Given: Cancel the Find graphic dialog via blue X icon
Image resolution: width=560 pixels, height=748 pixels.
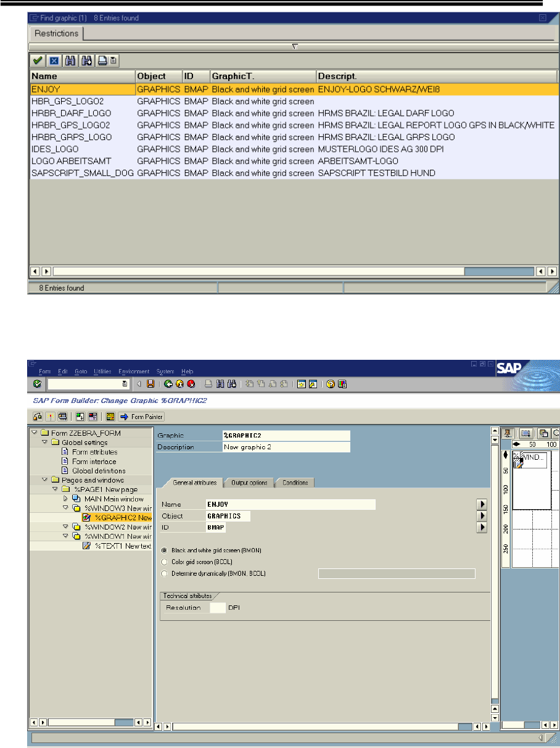Looking at the screenshot, I should (54, 60).
